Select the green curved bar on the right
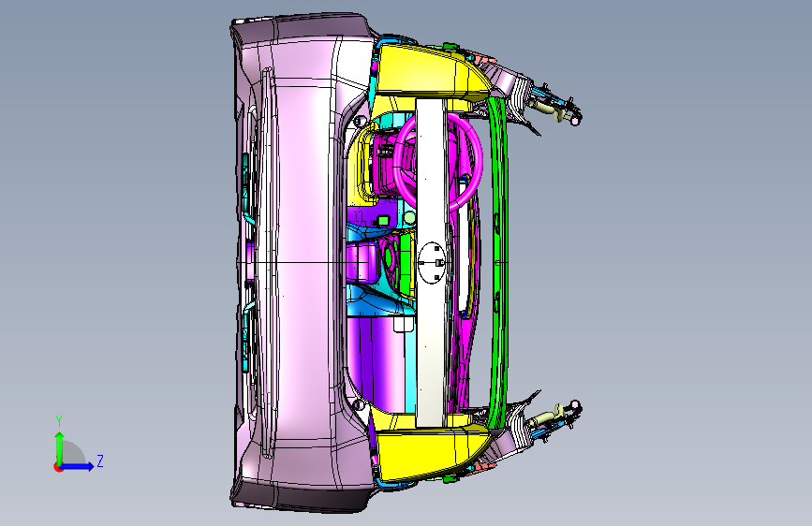Viewport: 812px width, 526px height. coord(498,263)
